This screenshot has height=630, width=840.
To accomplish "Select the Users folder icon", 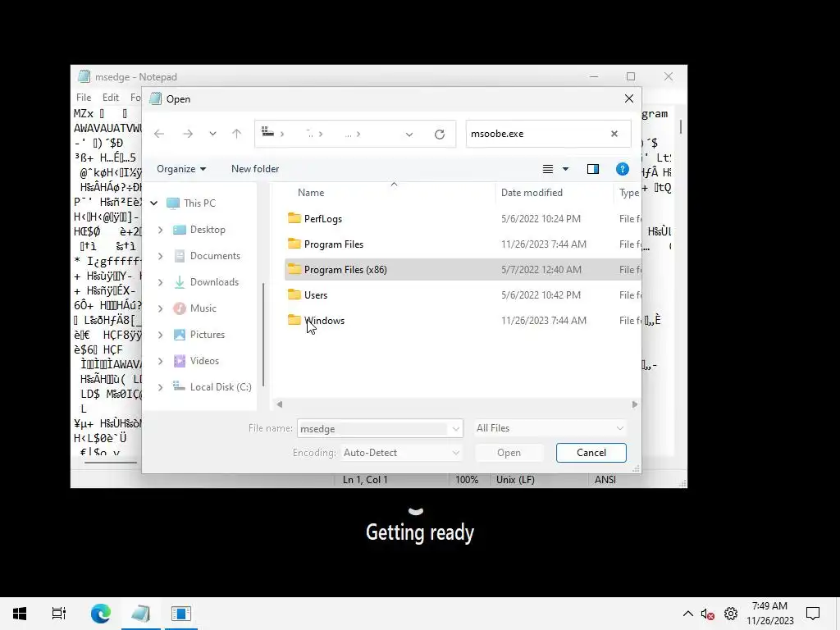I will (x=294, y=294).
